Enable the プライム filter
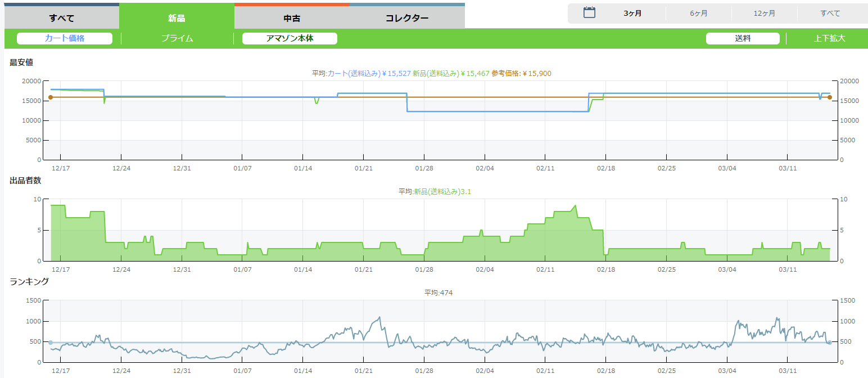 177,38
